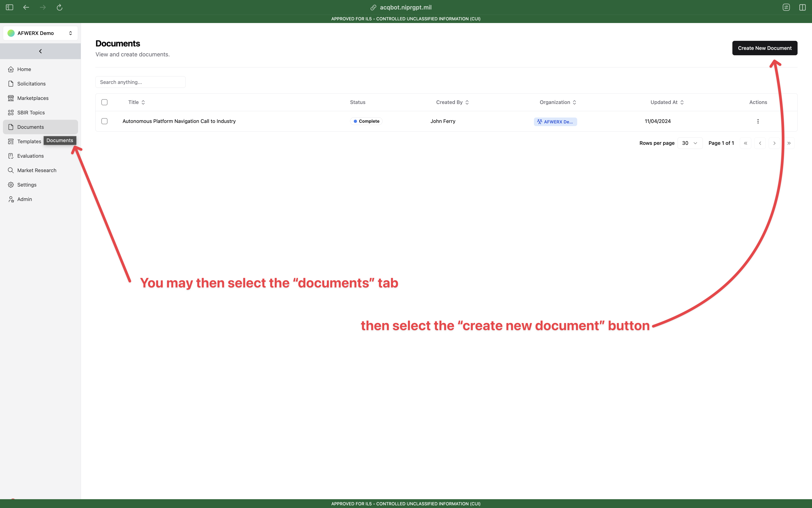Open the AFWERX Demo organization switcher

pos(40,33)
